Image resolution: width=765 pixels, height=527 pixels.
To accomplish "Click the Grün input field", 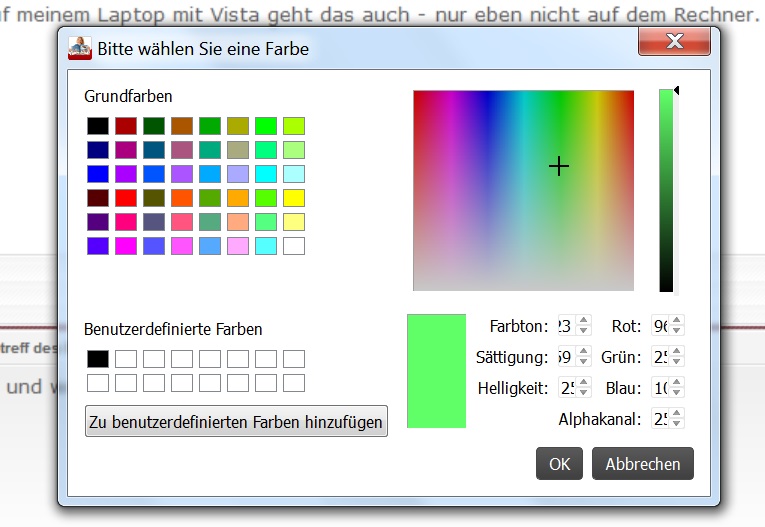I will (x=660, y=357).
